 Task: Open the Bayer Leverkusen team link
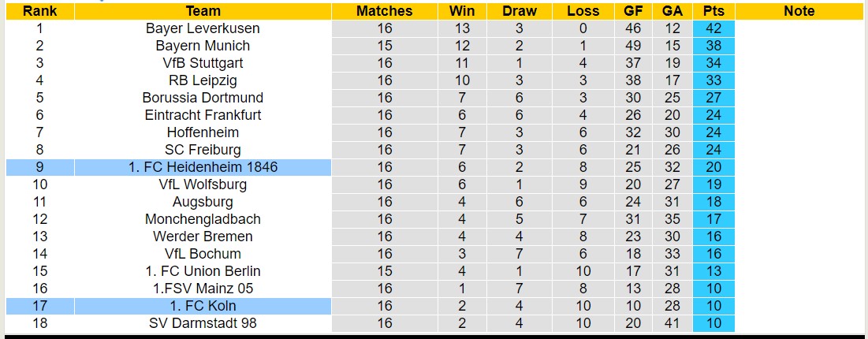pyautogui.click(x=203, y=28)
